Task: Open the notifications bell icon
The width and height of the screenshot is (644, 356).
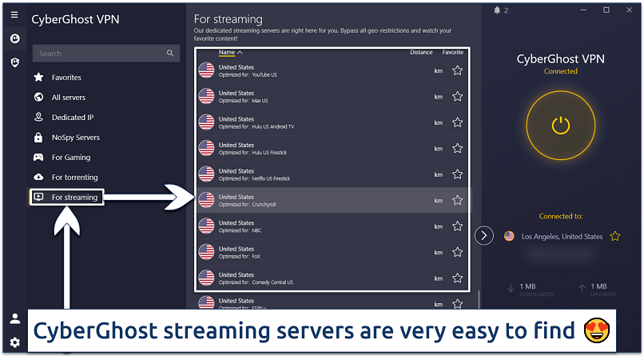Action: 497,10
